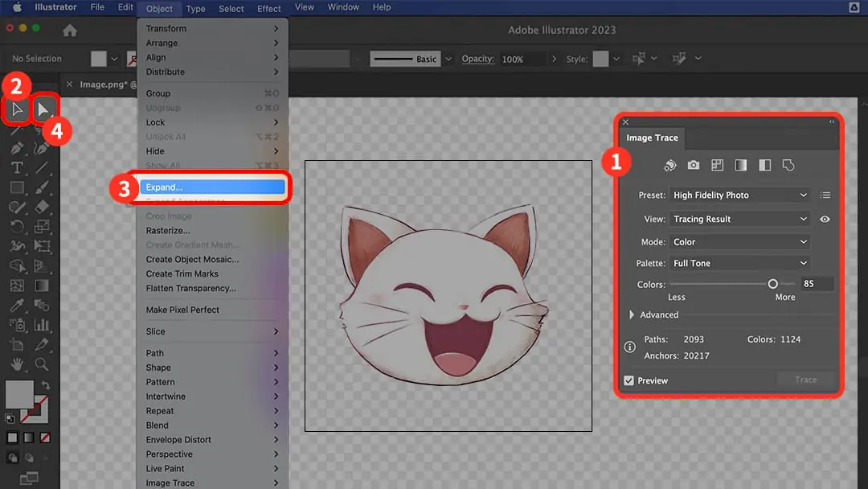868x489 pixels.
Task: Select the Eraser tool
Action: (42, 207)
